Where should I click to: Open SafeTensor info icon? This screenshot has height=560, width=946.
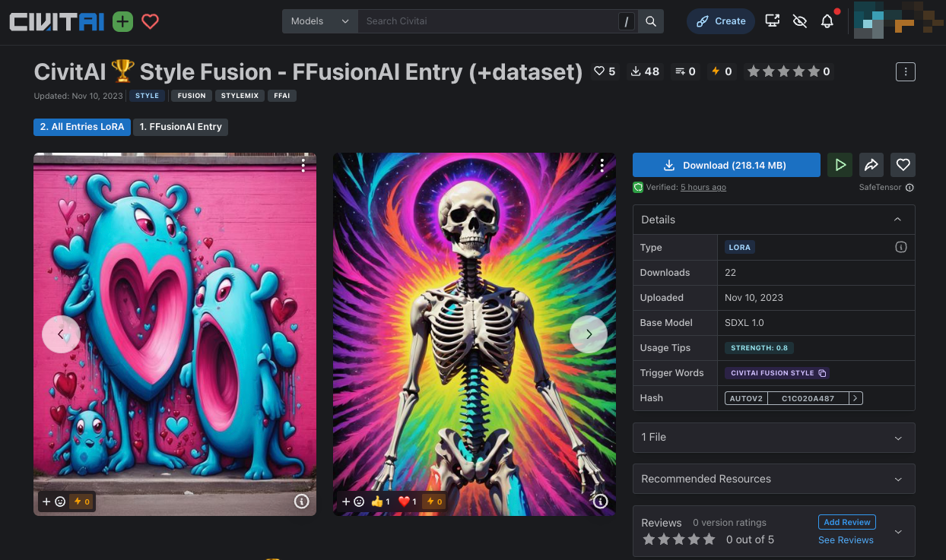(909, 188)
